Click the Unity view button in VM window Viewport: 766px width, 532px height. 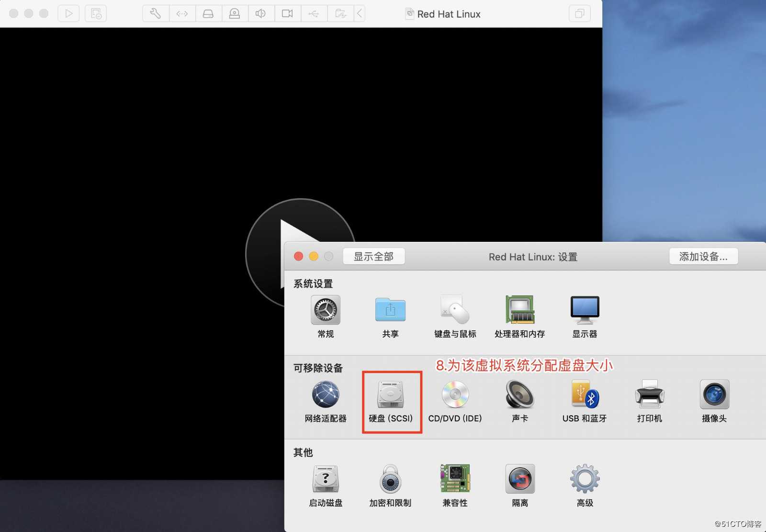tap(579, 13)
